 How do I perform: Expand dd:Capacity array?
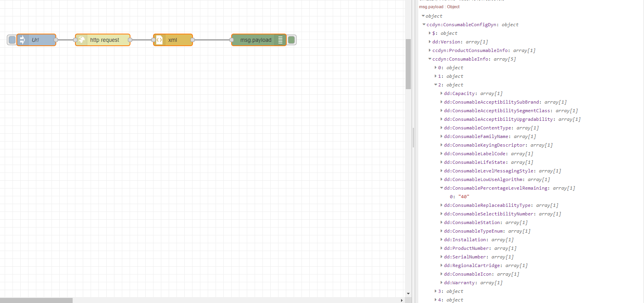click(x=442, y=93)
